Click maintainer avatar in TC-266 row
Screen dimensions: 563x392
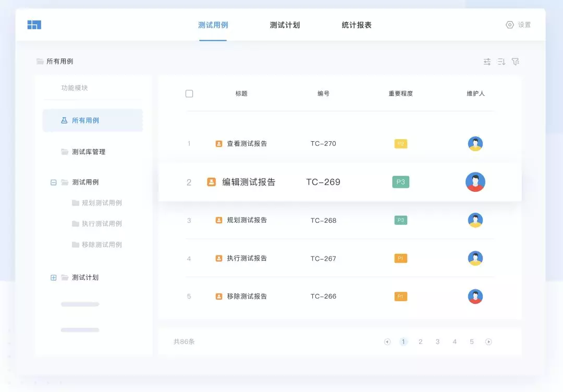point(475,296)
